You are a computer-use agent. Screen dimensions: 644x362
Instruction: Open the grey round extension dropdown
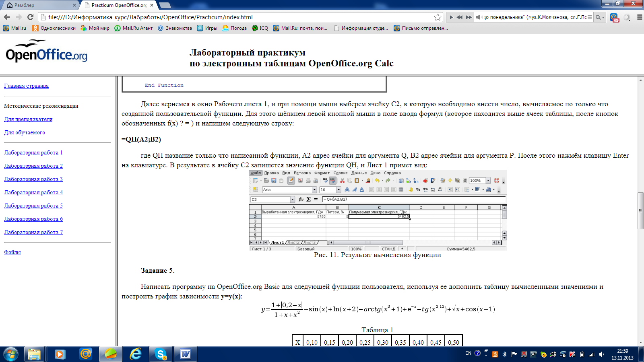click(x=627, y=17)
